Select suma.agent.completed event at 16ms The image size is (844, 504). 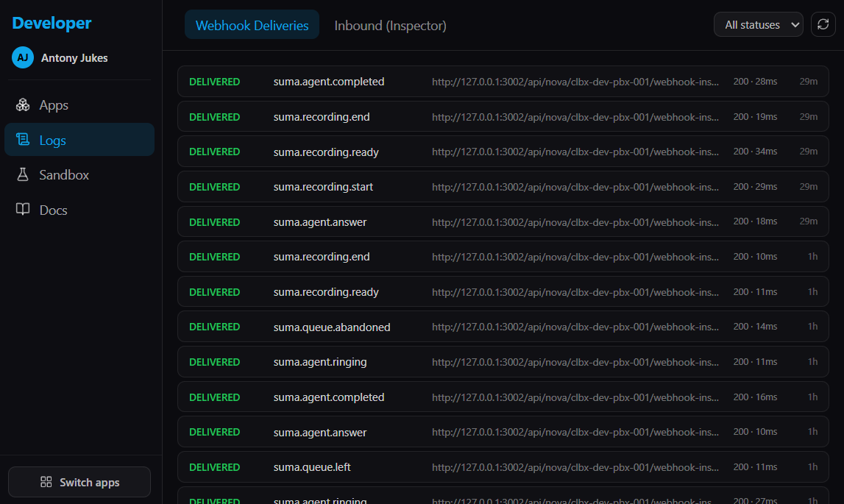pyautogui.click(x=503, y=397)
